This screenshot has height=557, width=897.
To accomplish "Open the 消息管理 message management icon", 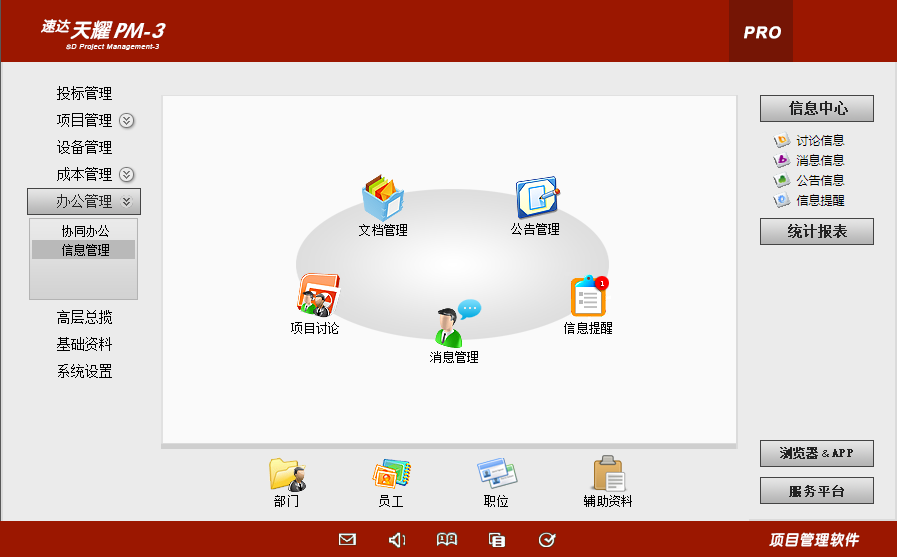I will tap(453, 325).
